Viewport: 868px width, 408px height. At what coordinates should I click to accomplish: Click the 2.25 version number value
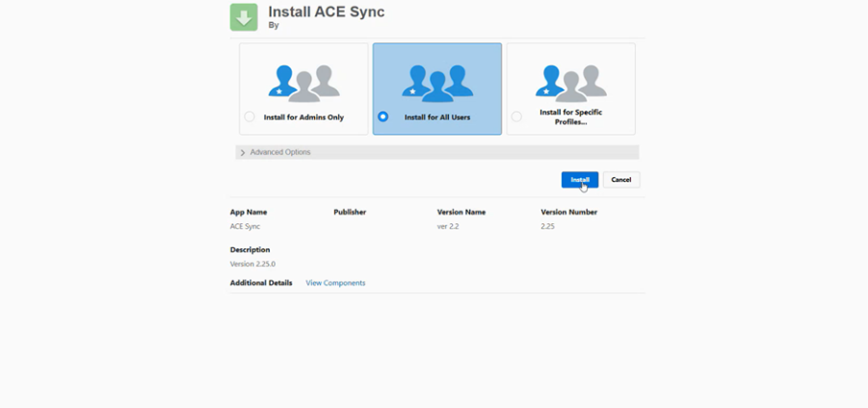coord(547,226)
